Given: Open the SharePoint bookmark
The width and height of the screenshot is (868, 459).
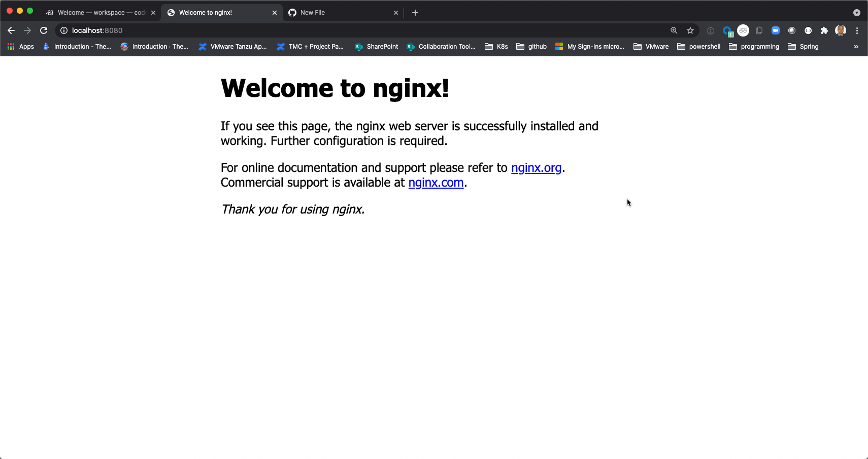Looking at the screenshot, I should click(376, 47).
